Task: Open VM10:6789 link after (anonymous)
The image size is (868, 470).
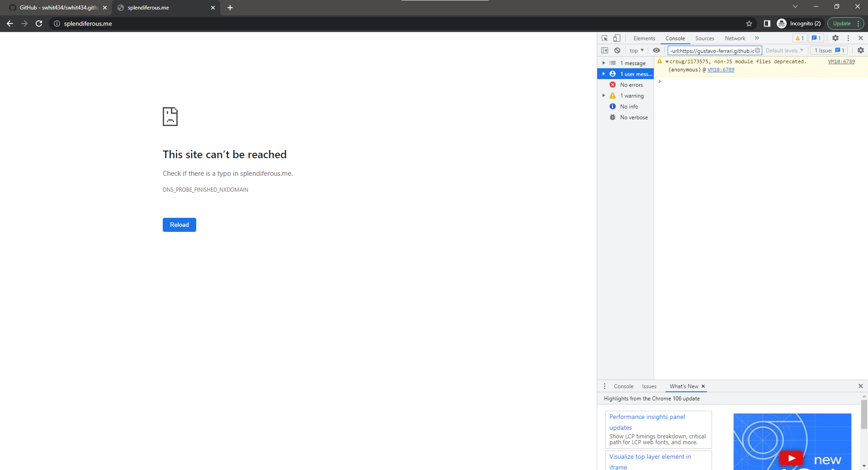Action: click(x=721, y=70)
